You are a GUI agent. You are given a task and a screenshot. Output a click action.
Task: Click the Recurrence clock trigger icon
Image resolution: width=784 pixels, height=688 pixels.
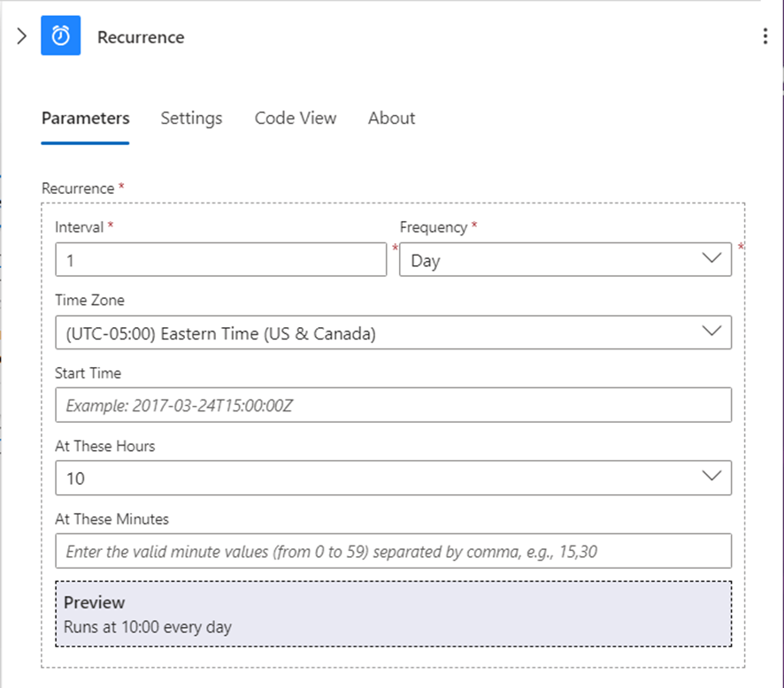click(x=60, y=37)
